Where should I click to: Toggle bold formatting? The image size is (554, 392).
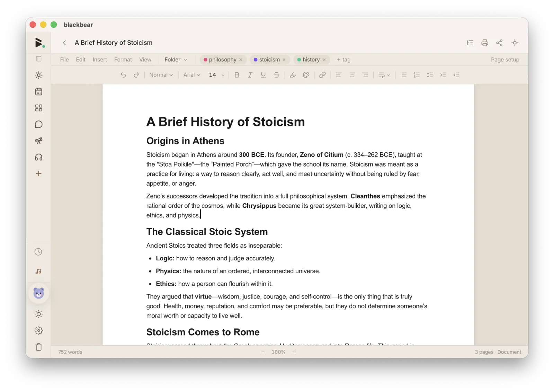237,75
